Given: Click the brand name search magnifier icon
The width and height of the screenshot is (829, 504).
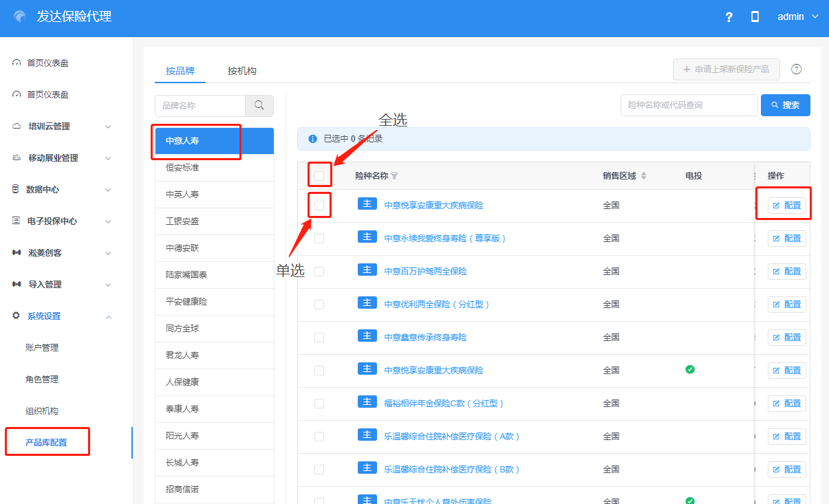Looking at the screenshot, I should click(x=259, y=105).
